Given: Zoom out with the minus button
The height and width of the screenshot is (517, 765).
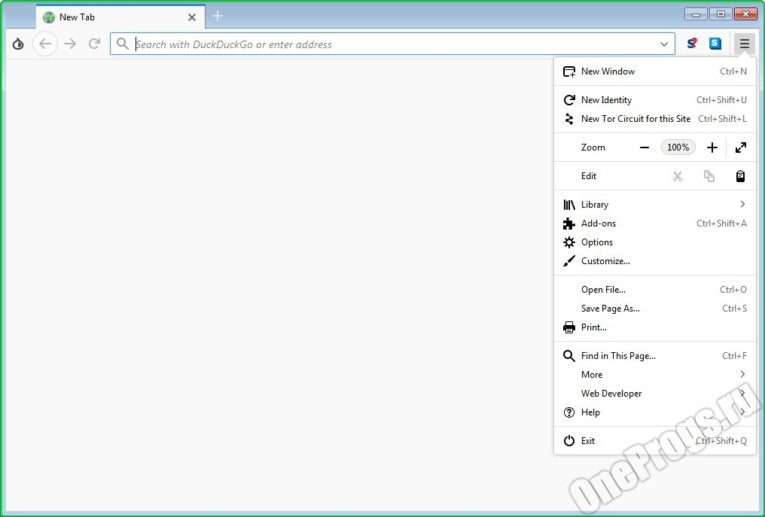Looking at the screenshot, I should click(644, 148).
